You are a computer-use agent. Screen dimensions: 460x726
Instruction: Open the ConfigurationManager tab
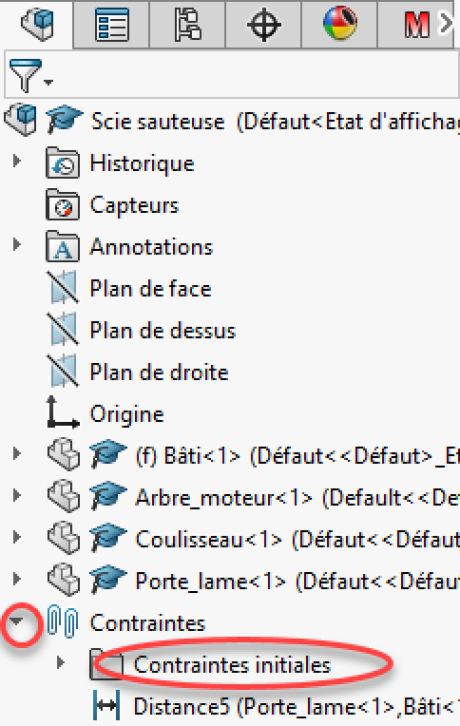tap(188, 24)
